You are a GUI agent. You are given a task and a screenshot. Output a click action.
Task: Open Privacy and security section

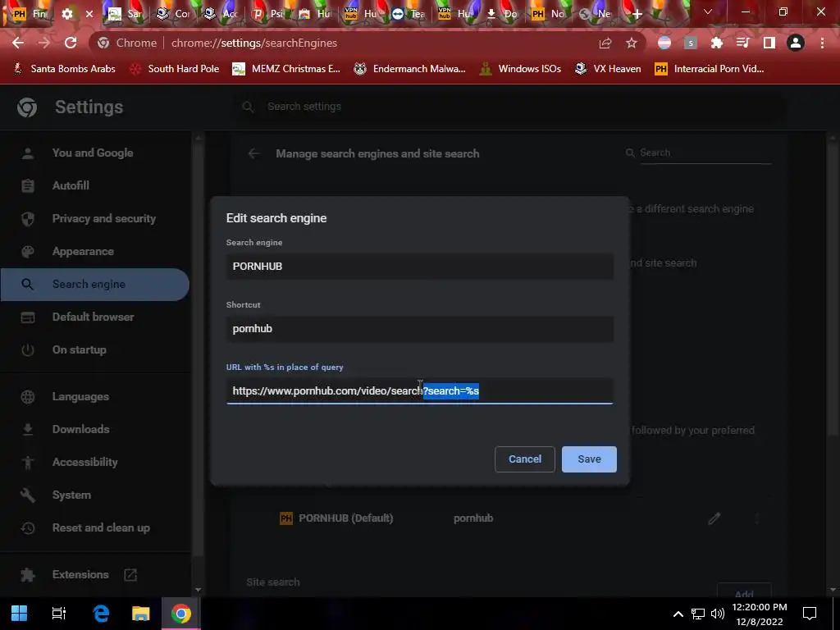[103, 218]
